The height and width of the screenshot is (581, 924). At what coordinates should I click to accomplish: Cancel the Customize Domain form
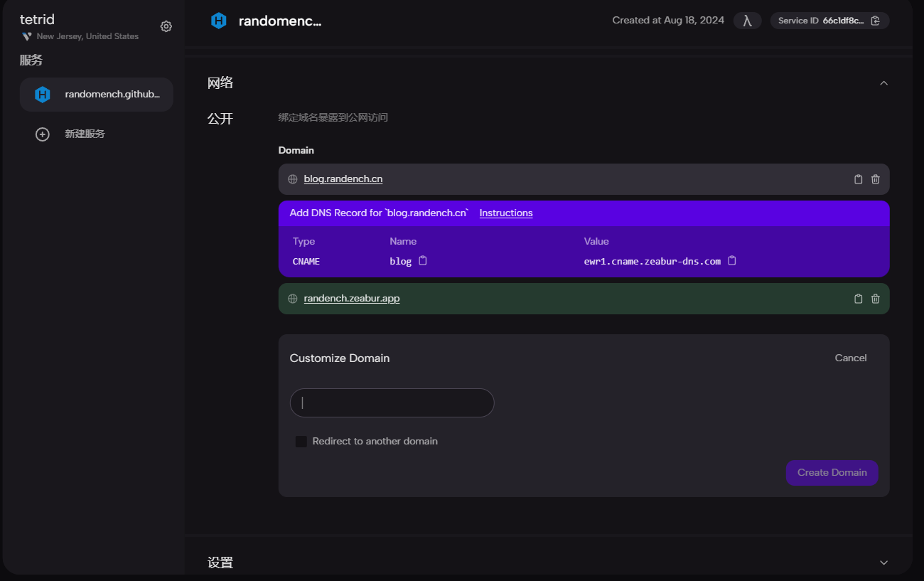tap(850, 358)
